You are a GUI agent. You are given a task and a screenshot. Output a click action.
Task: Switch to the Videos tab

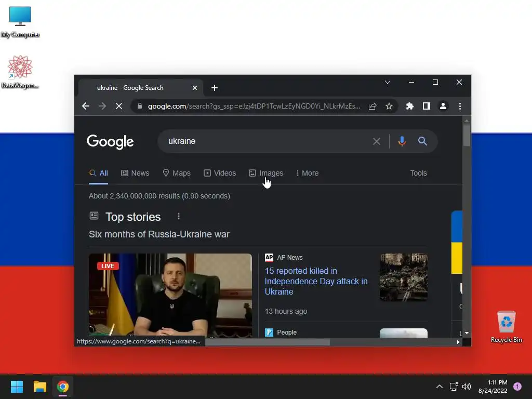pyautogui.click(x=220, y=173)
